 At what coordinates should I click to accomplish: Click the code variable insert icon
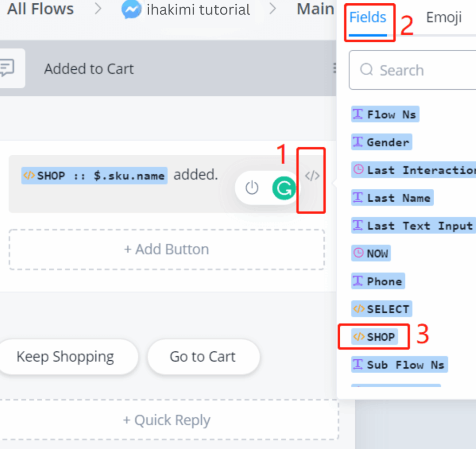tap(312, 176)
